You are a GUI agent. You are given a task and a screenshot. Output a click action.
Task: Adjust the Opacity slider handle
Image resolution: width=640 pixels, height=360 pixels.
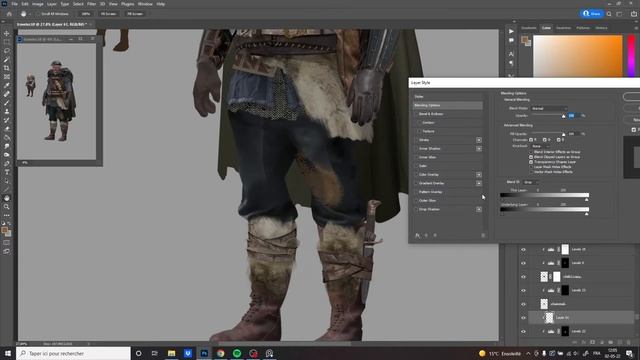pos(564,116)
